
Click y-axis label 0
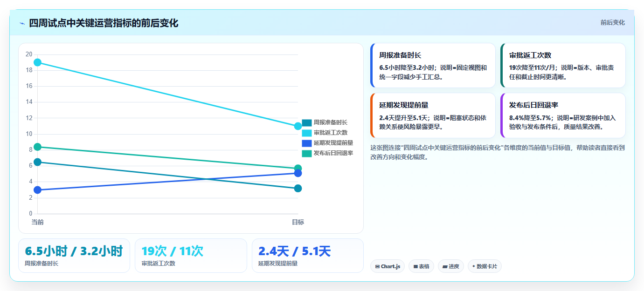30,214
